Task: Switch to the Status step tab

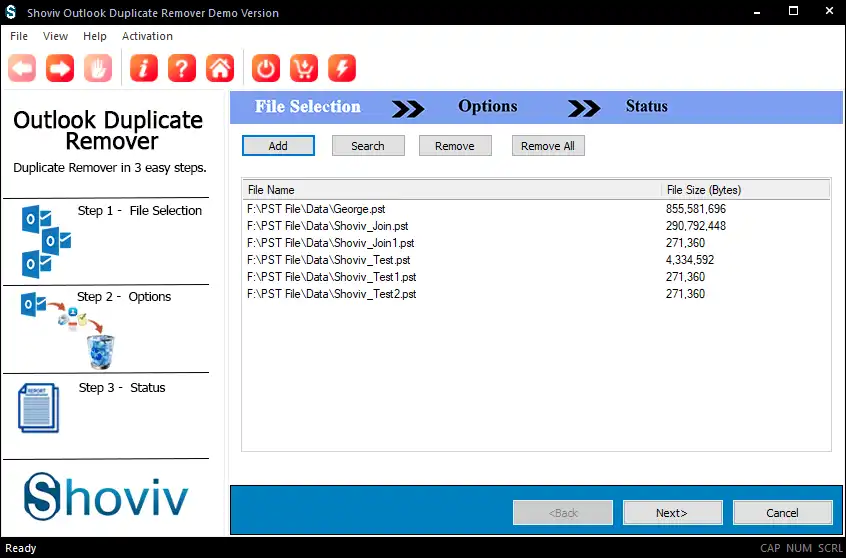Action: tap(646, 106)
